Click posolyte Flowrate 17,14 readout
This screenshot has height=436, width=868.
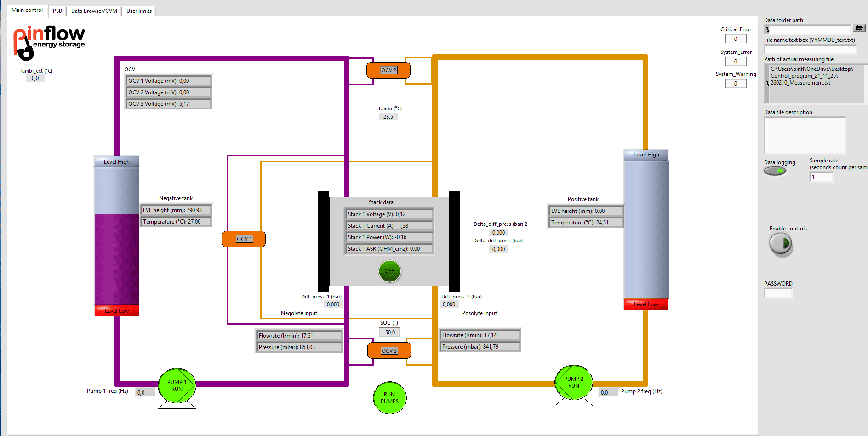pyautogui.click(x=480, y=335)
